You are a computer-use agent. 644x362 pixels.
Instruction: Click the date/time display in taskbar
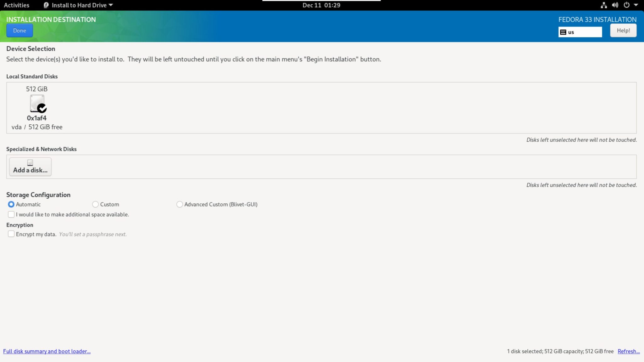(322, 5)
